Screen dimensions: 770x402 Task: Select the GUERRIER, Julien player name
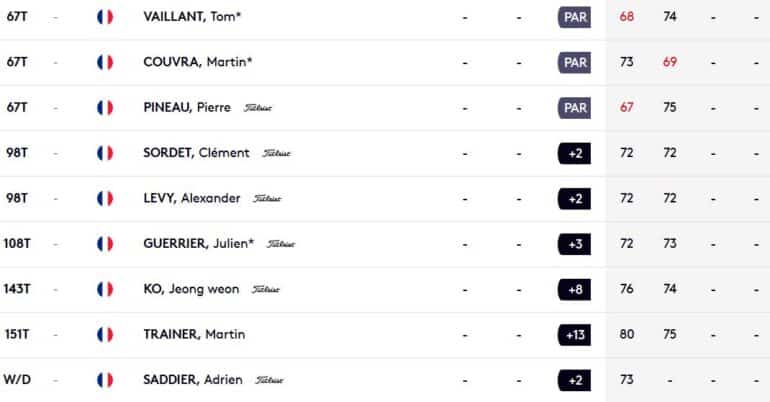click(x=199, y=243)
